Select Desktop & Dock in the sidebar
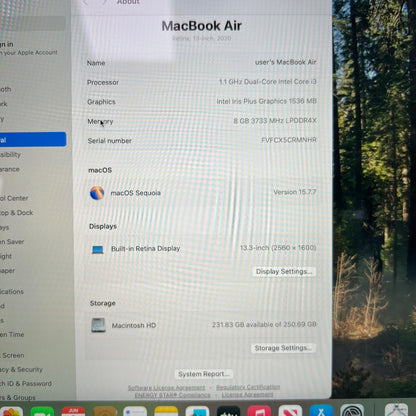This screenshot has height=416, width=416. point(17,213)
